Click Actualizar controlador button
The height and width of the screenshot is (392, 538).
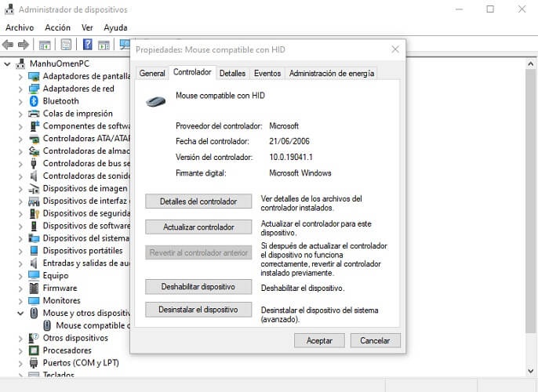pyautogui.click(x=198, y=227)
